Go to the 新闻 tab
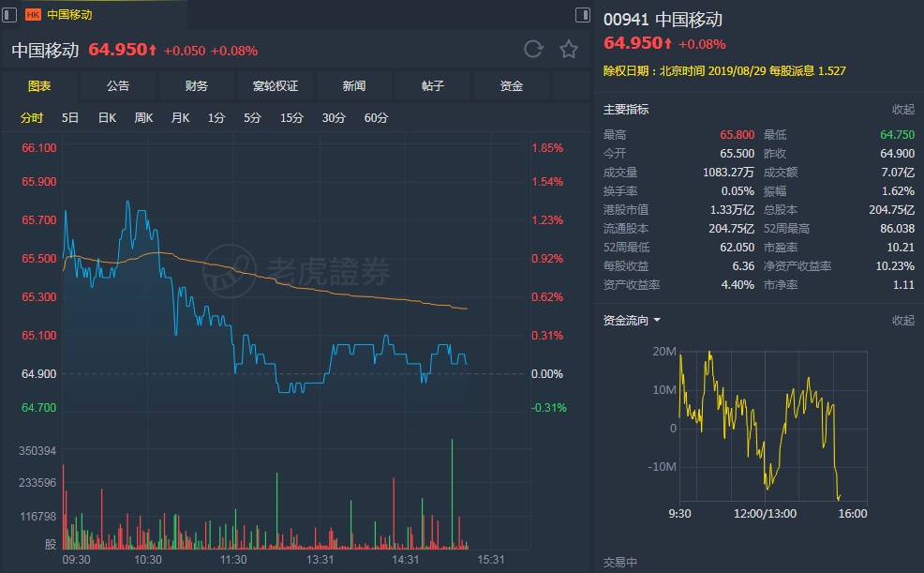This screenshot has width=924, height=573. (354, 86)
